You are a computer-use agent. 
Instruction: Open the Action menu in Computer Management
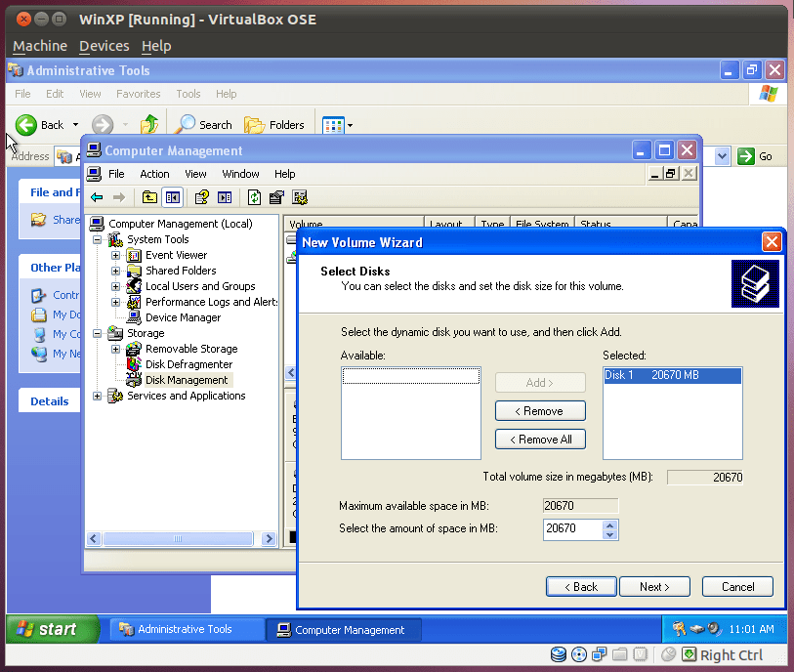[154, 173]
